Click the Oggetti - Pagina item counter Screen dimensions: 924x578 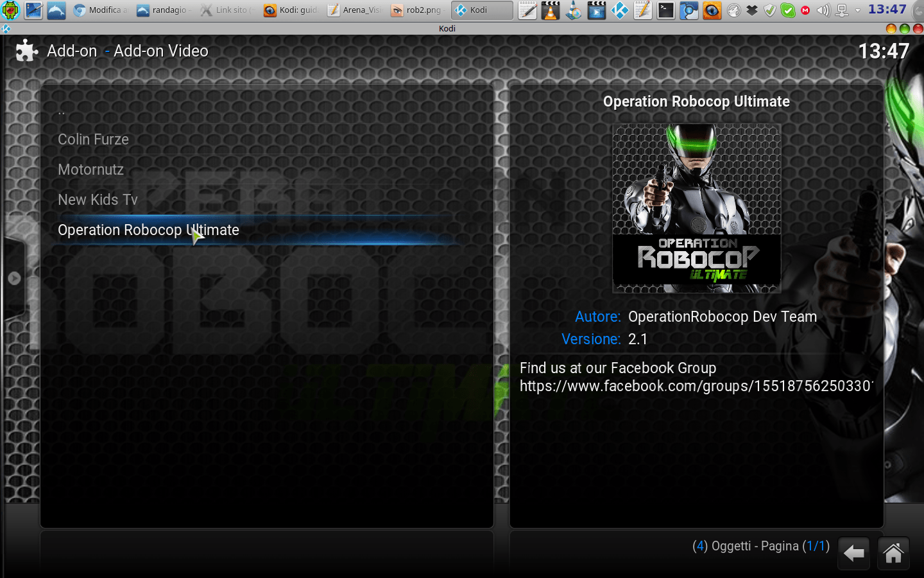pyautogui.click(x=761, y=546)
